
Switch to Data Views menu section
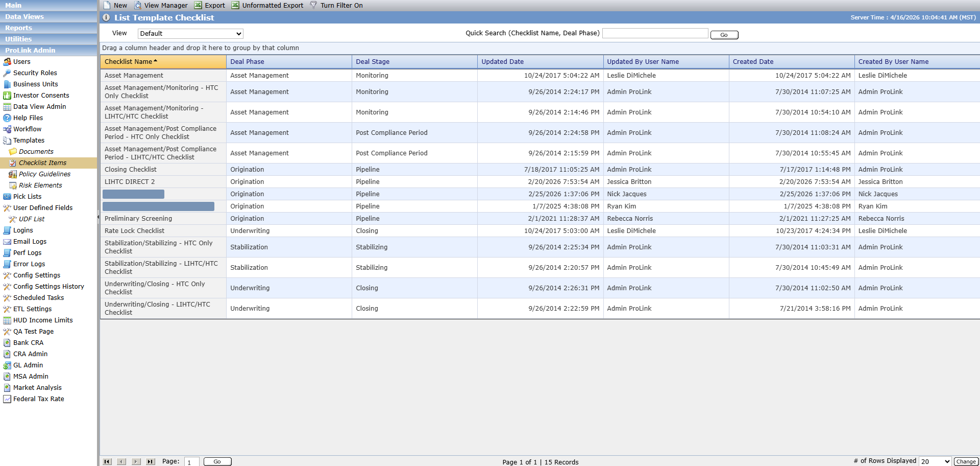(48, 16)
